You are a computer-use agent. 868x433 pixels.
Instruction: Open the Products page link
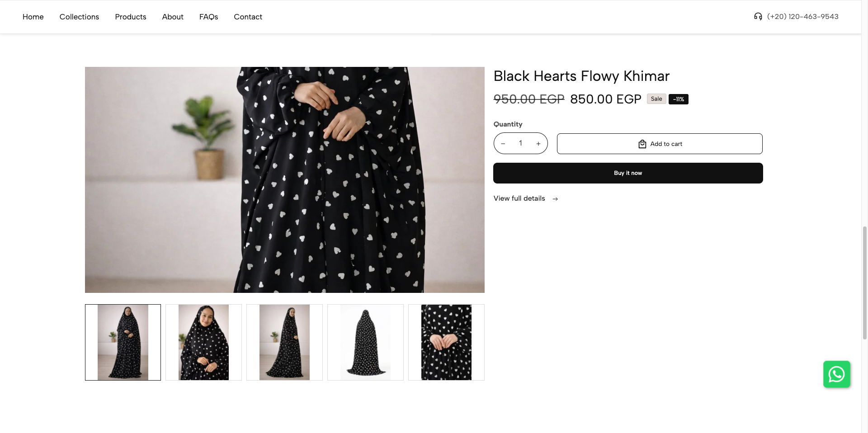pos(131,17)
